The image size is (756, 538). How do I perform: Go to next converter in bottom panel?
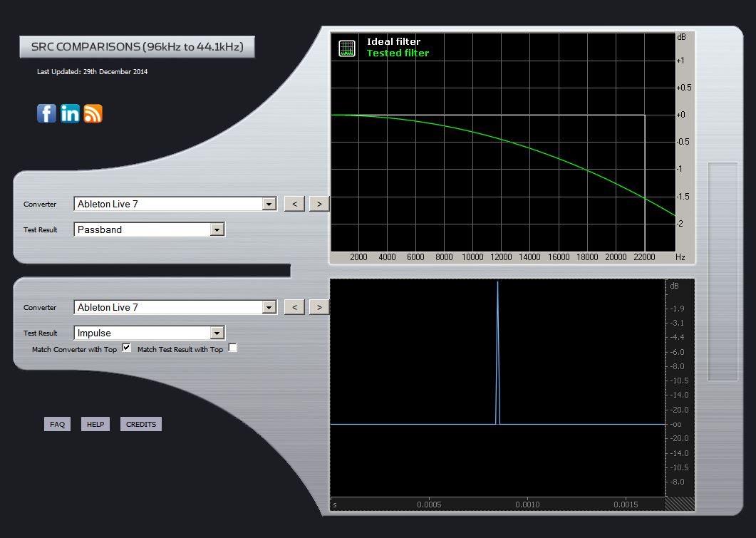[319, 307]
